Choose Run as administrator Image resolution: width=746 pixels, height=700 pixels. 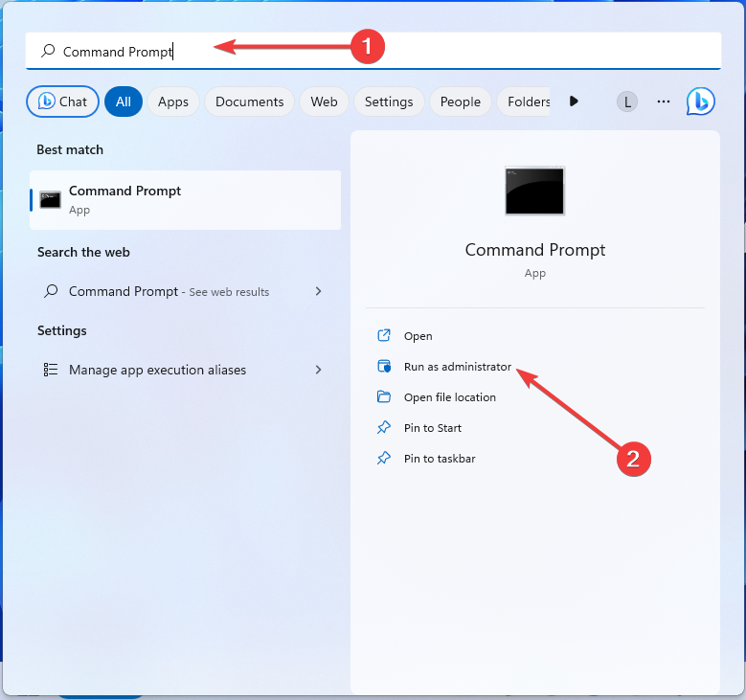(457, 367)
